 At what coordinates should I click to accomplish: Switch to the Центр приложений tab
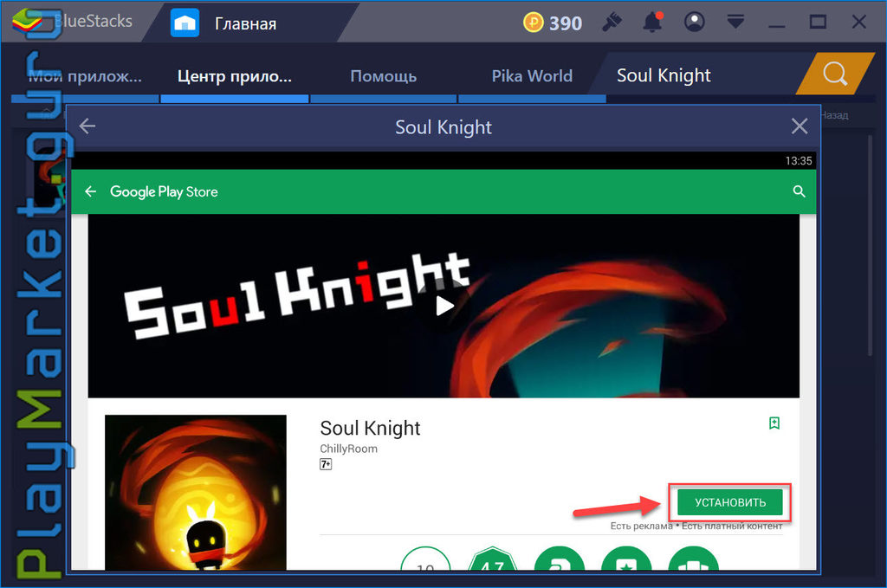(x=234, y=76)
